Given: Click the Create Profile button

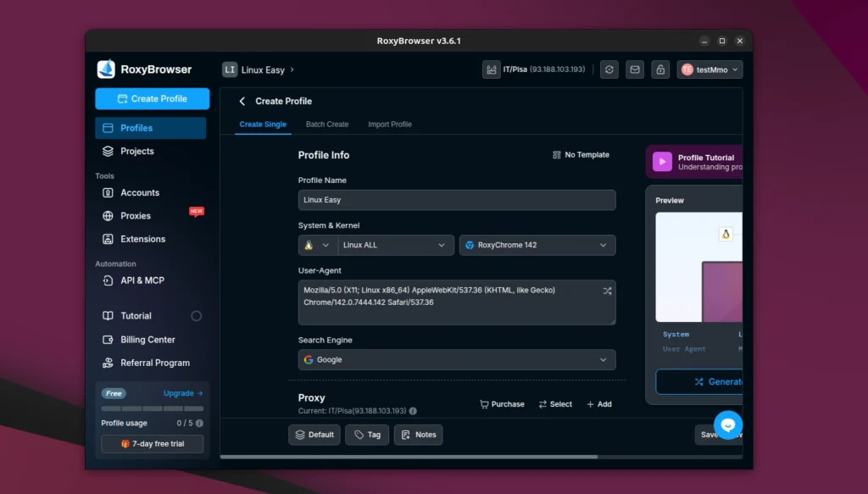Looking at the screenshot, I should pyautogui.click(x=152, y=98).
